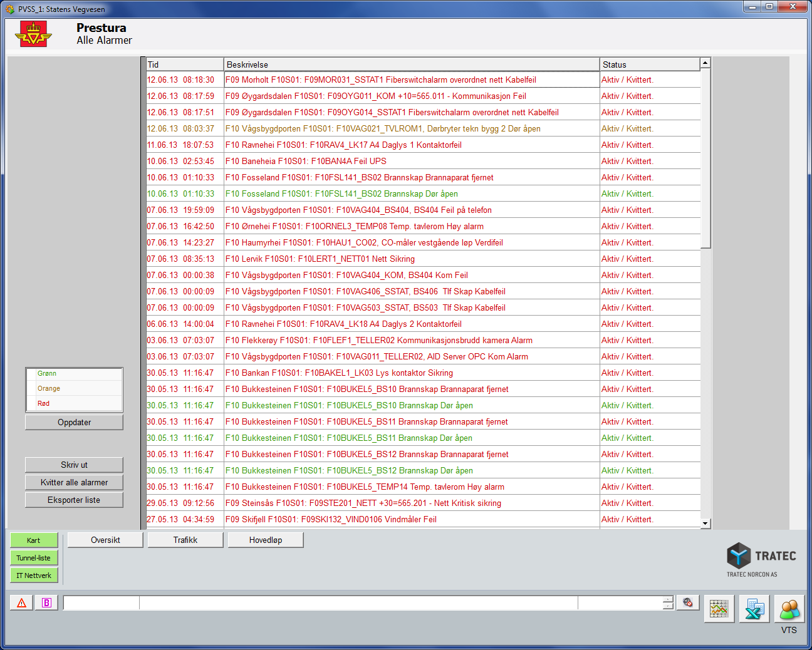Select the Haumyrhei CO-måler Verdifeil row

click(423, 242)
